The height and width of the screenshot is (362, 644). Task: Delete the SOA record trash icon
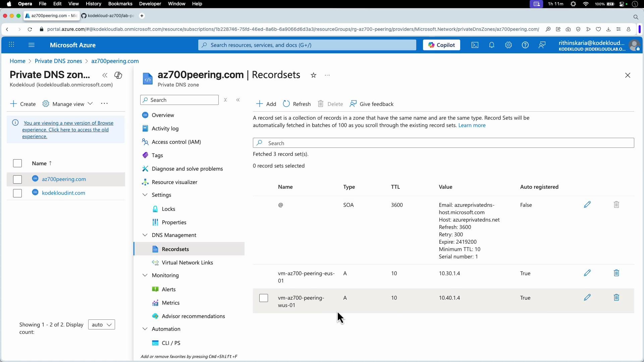pos(616,204)
